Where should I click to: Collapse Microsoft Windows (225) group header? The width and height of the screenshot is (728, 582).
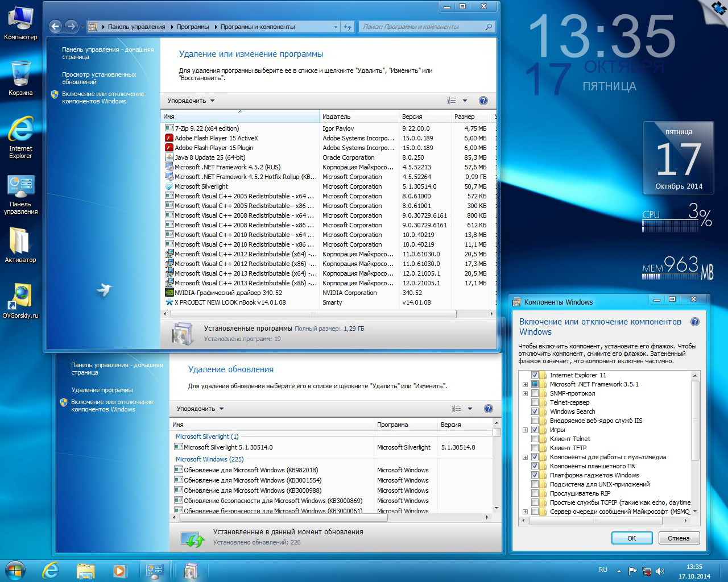coord(209,459)
